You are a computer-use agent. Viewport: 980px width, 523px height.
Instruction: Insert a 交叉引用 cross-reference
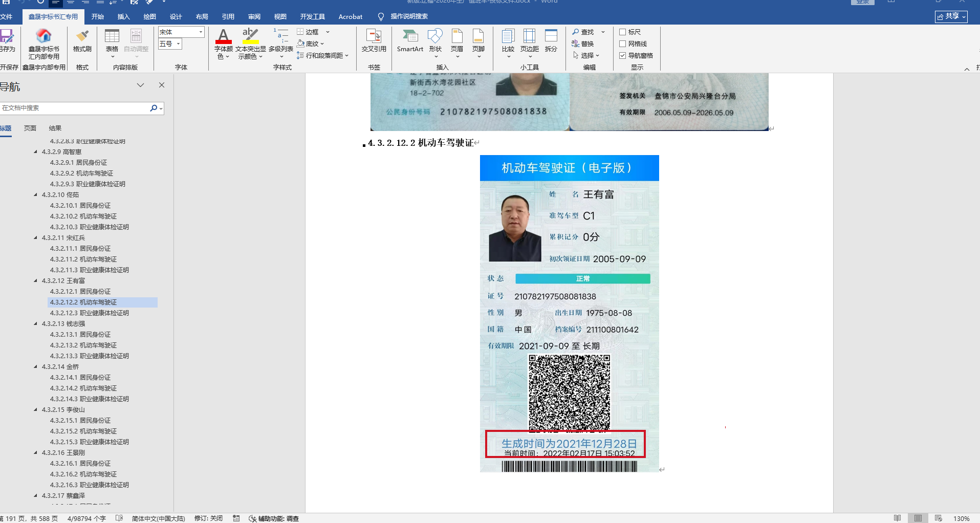[374, 41]
